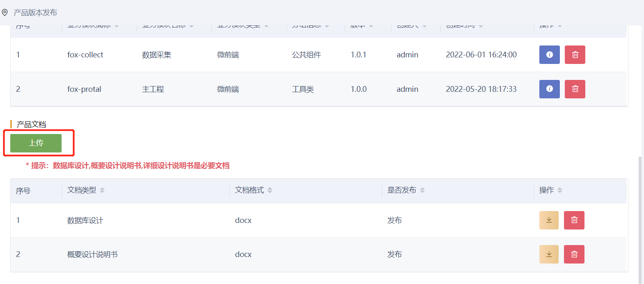Image resolution: width=644 pixels, height=284 pixels.
Task: Click the 序号 header in documents table
Action: [23, 191]
